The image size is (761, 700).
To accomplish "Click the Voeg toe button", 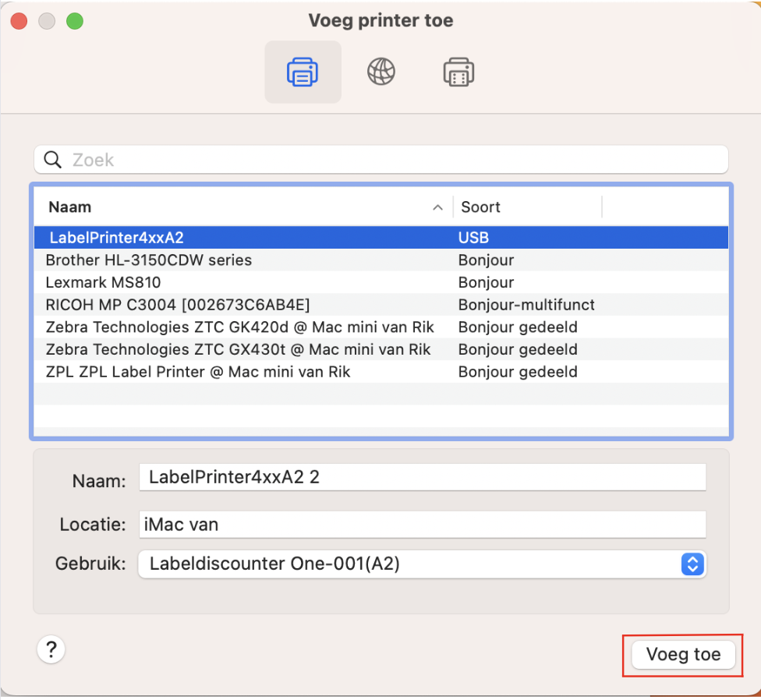I will point(683,655).
